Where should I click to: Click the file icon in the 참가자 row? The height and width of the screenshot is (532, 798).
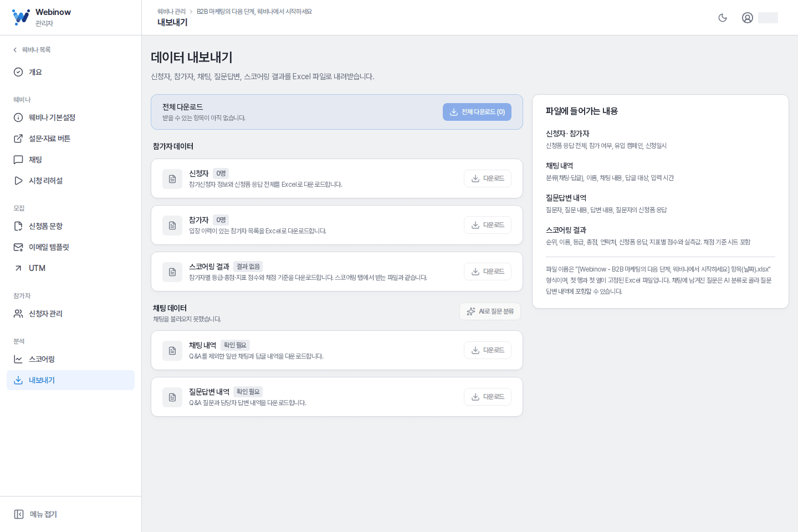(172, 226)
